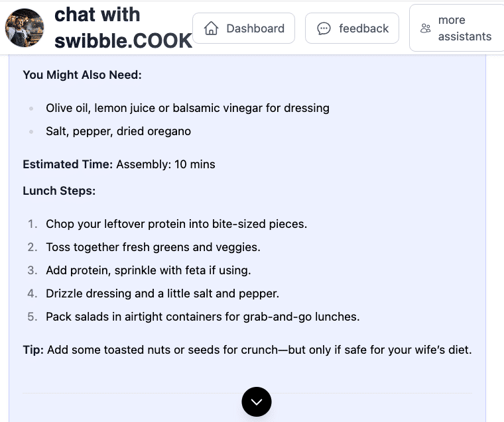Click the people icon beside more assistants
This screenshot has width=504, height=422.
[426, 28]
